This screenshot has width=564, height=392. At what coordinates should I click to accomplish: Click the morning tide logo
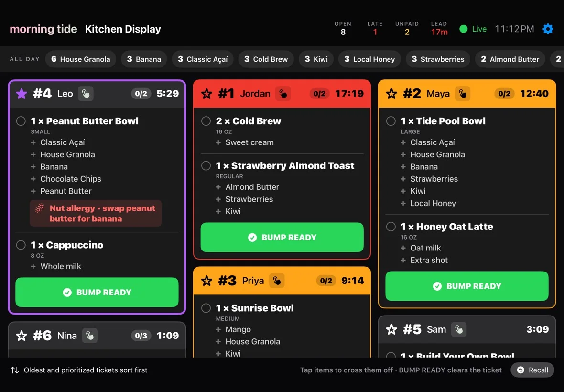[43, 29]
